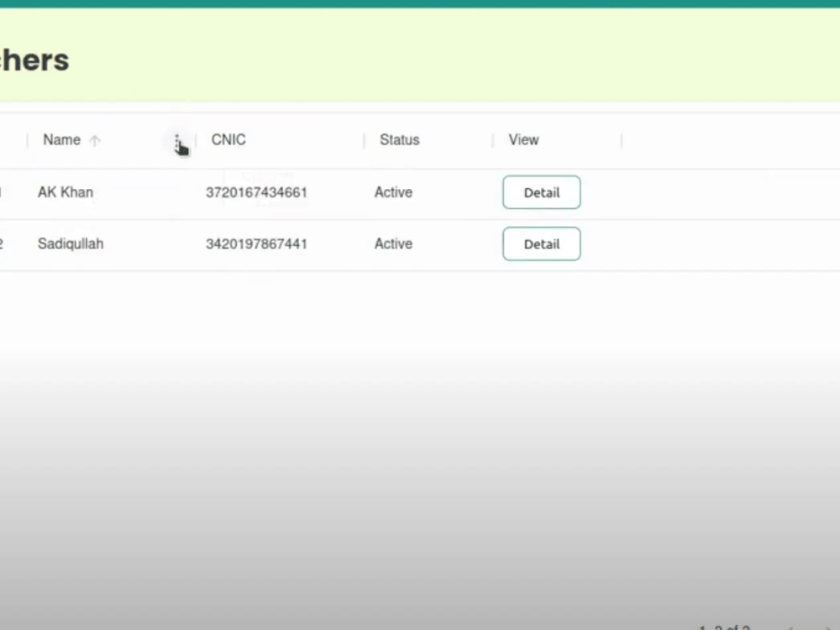Click Active status in Sadiqullah row

click(x=393, y=244)
